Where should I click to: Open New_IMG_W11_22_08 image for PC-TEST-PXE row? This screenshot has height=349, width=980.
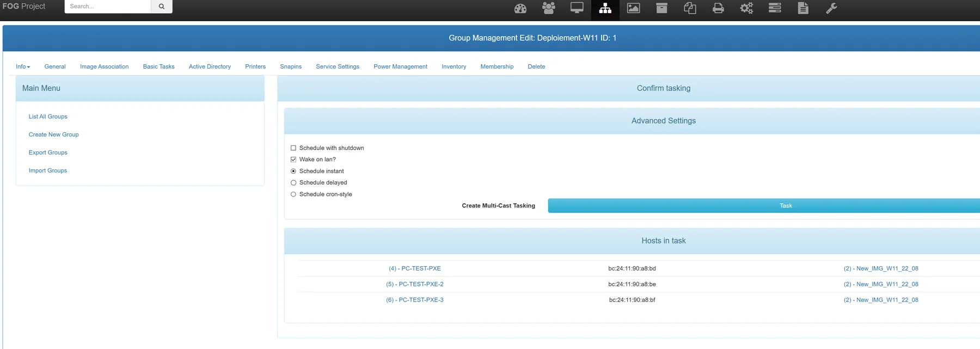point(881,268)
